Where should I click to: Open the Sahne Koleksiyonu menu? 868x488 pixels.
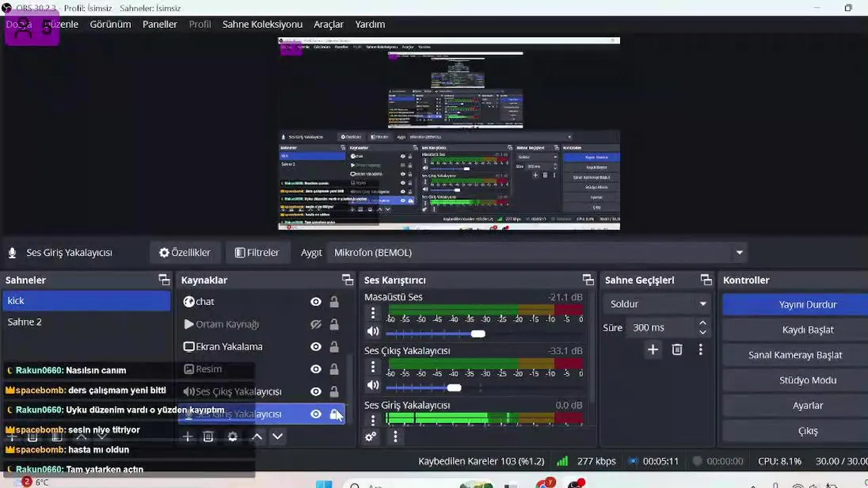pyautogui.click(x=262, y=24)
